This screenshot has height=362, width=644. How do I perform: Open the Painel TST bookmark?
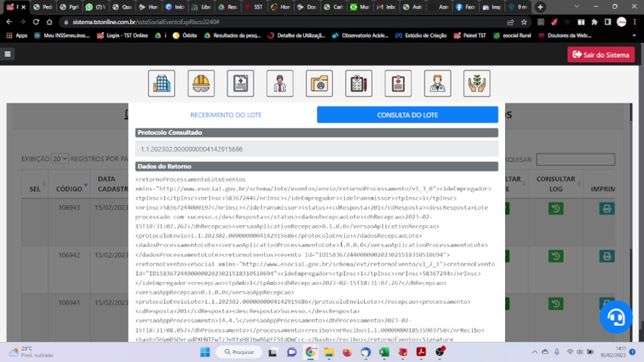click(x=470, y=36)
